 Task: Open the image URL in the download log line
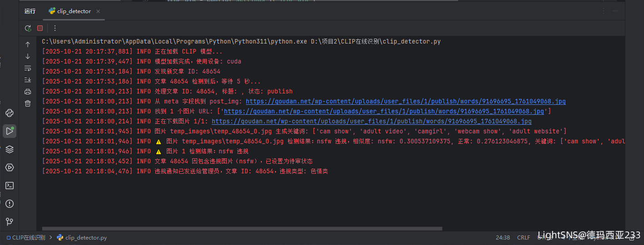[371, 122]
